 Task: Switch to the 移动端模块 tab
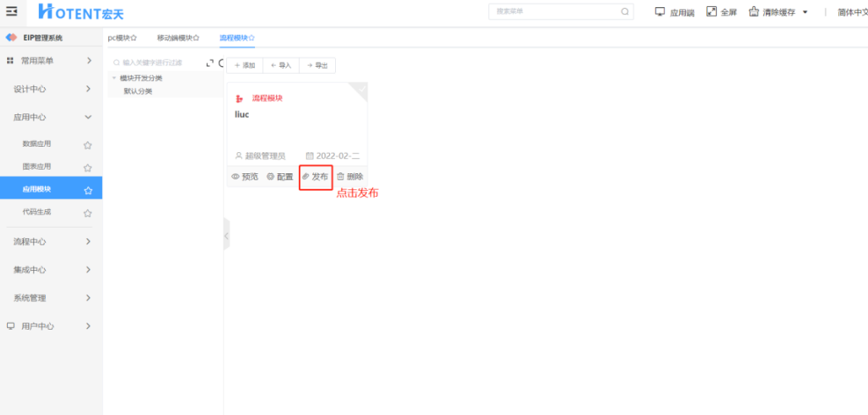click(178, 38)
